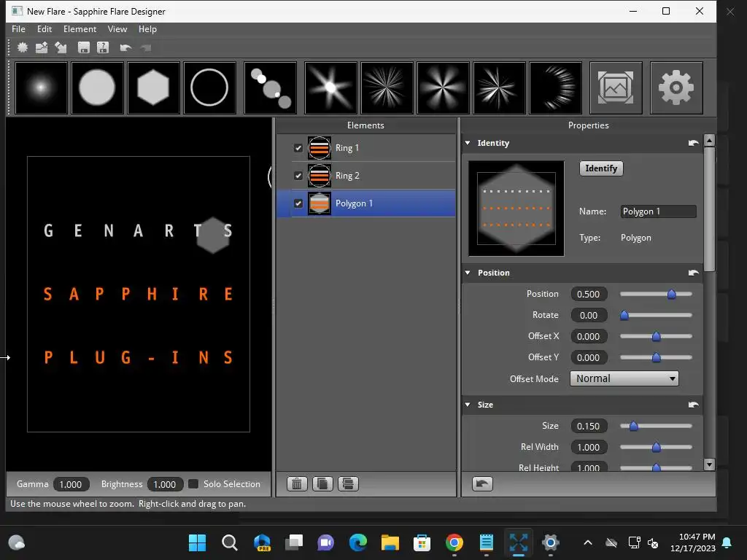
Task: Click the third Elements button beside Duplicate
Action: click(x=348, y=484)
